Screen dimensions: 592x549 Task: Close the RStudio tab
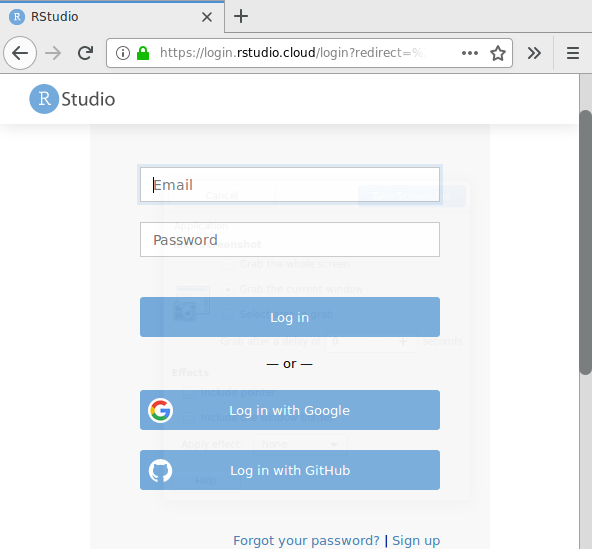pyautogui.click(x=207, y=17)
